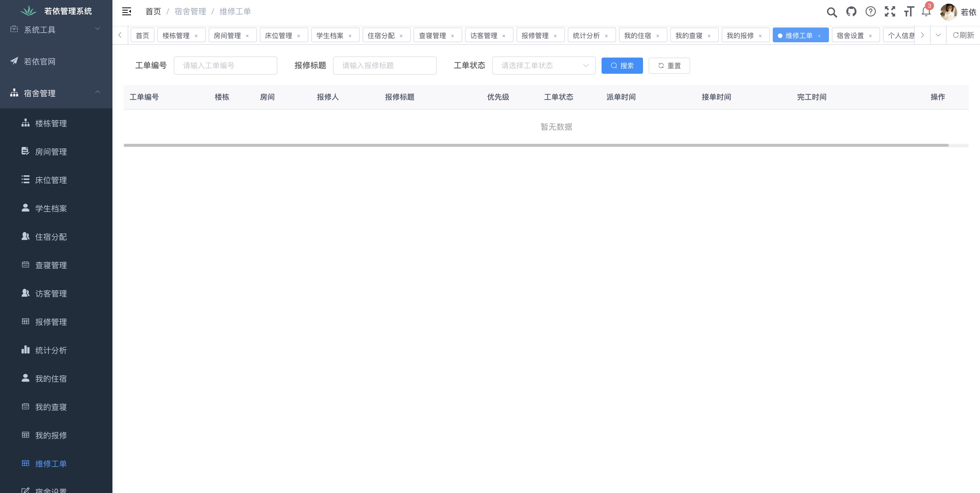The width and height of the screenshot is (980, 493).
Task: Close the 宿舍设置 tab
Action: [x=870, y=36]
